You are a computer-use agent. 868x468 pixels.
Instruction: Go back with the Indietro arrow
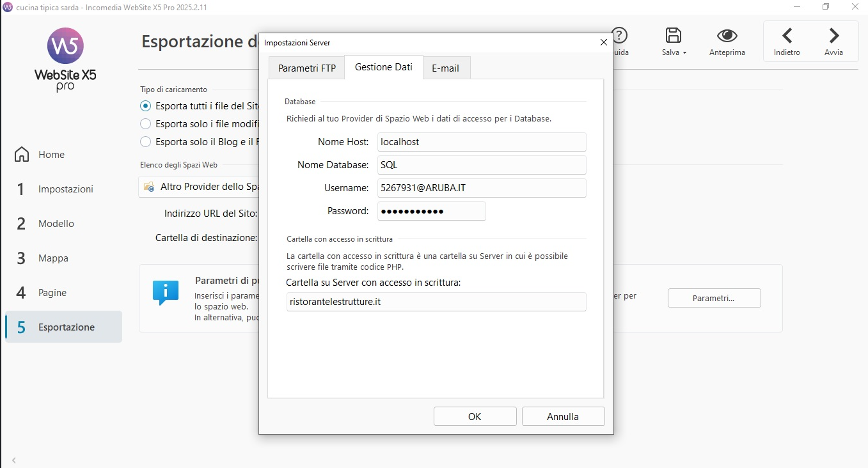pyautogui.click(x=787, y=36)
